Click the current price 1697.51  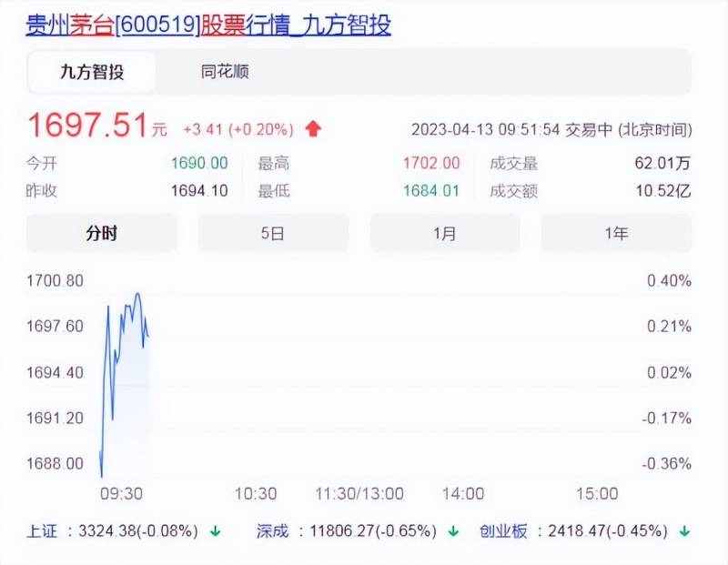pyautogui.click(x=87, y=125)
